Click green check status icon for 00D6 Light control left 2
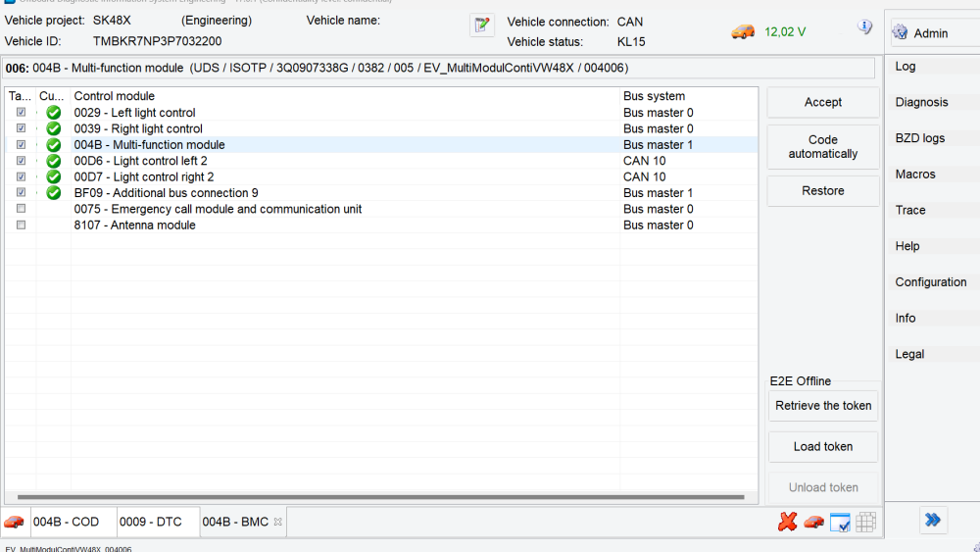The height and width of the screenshot is (552, 980). point(54,161)
